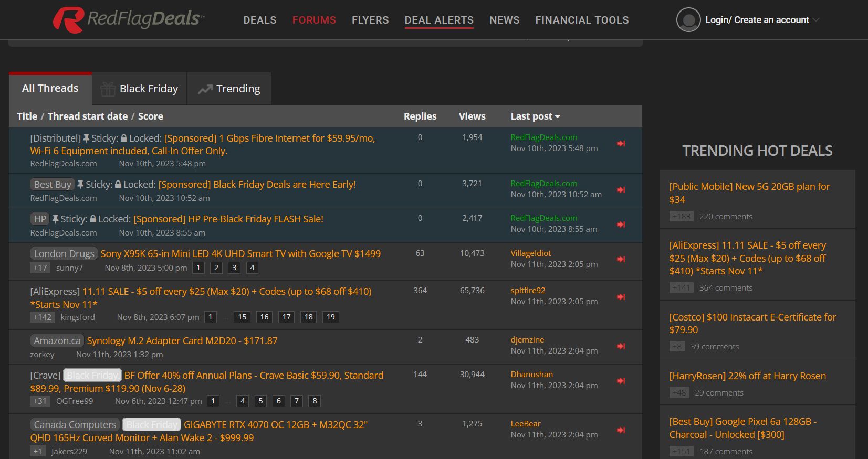The height and width of the screenshot is (459, 868).
Task: Go to page 2 of Sony X95K thread
Action: click(x=216, y=268)
